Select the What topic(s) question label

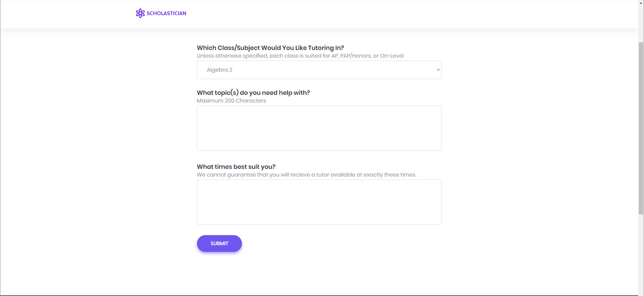point(253,93)
